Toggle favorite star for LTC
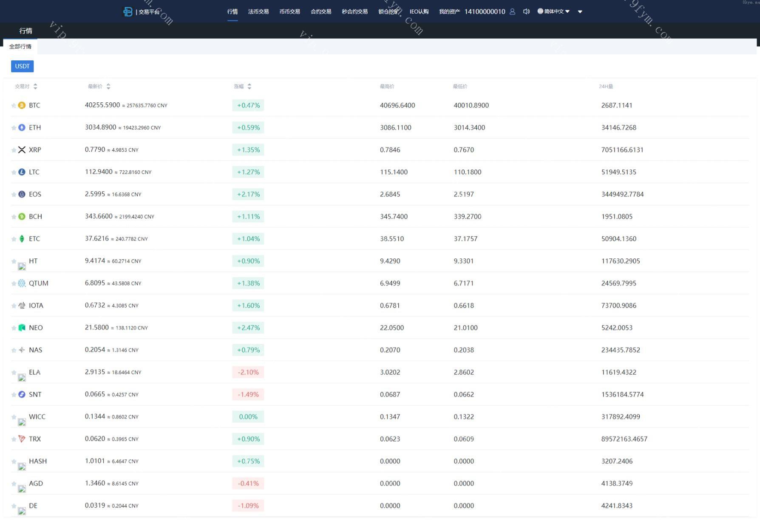The width and height of the screenshot is (760, 532). (x=14, y=172)
